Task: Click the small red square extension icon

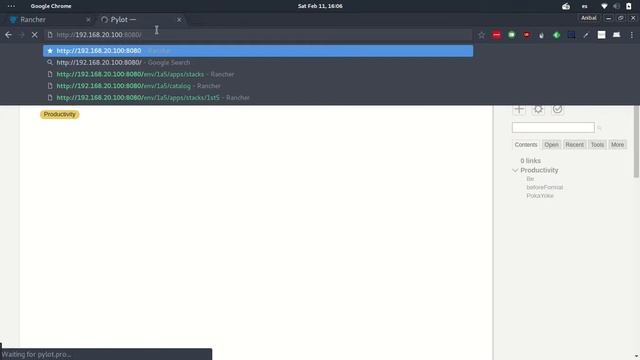Action: (527, 35)
